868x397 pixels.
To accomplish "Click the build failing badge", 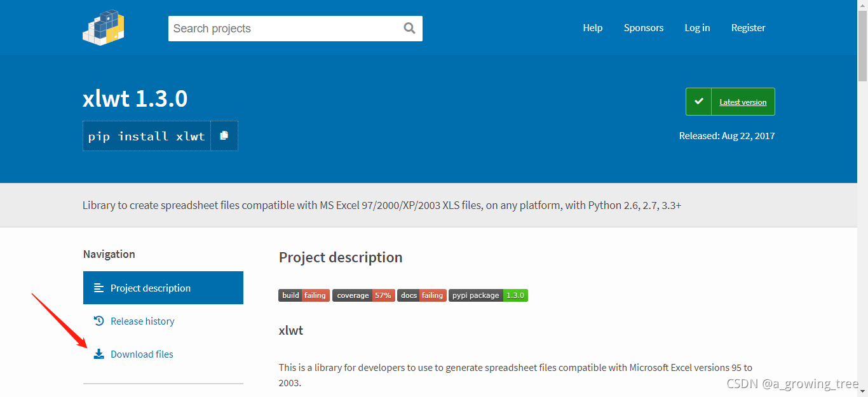I will tap(304, 295).
